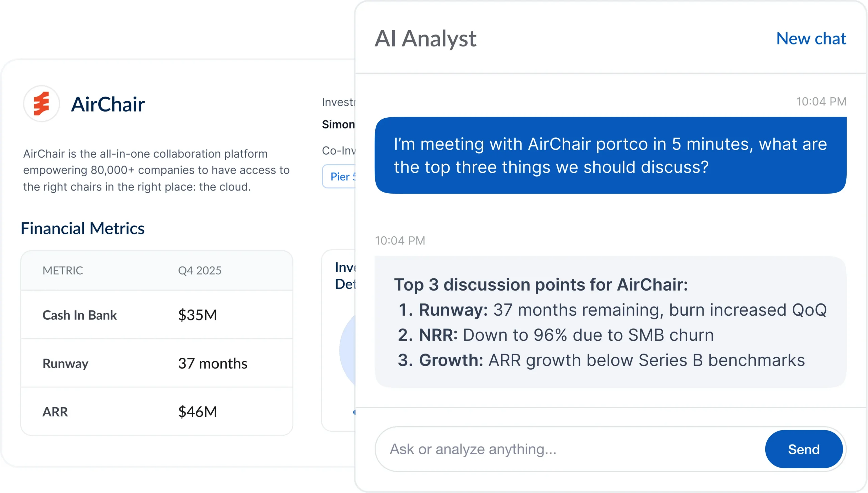Click the Financial Metrics heading
The width and height of the screenshot is (868, 493).
click(82, 228)
